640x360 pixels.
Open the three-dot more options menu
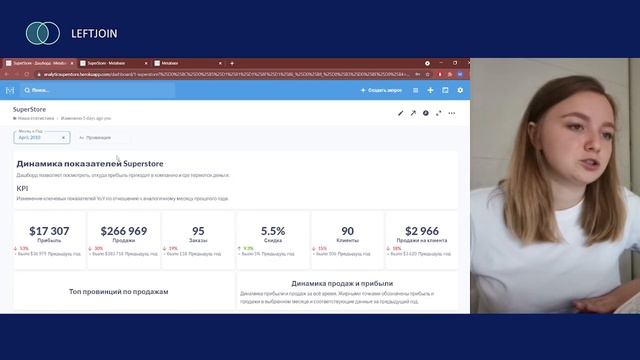(451, 113)
